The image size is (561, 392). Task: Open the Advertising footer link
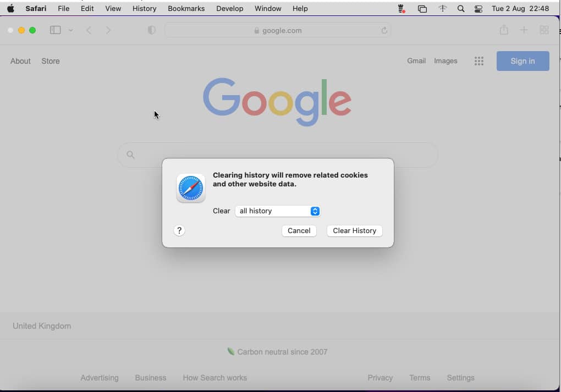tap(100, 378)
